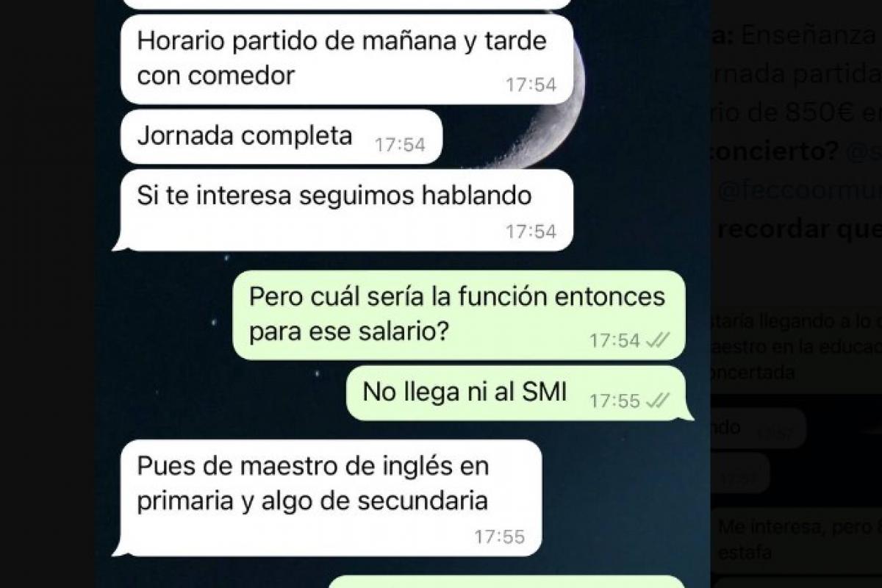Select the "Pues de maestro de inglés" message
The image size is (882, 588).
tap(328, 498)
